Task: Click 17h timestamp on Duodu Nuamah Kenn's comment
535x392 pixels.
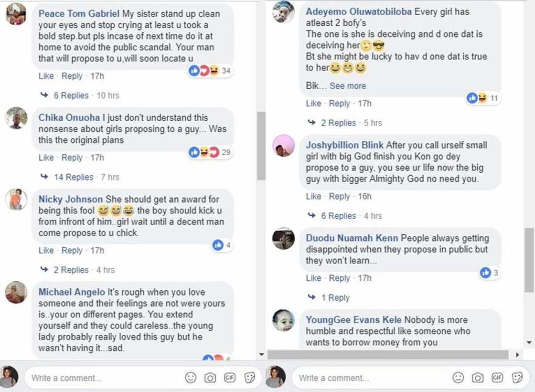Action: [364, 278]
